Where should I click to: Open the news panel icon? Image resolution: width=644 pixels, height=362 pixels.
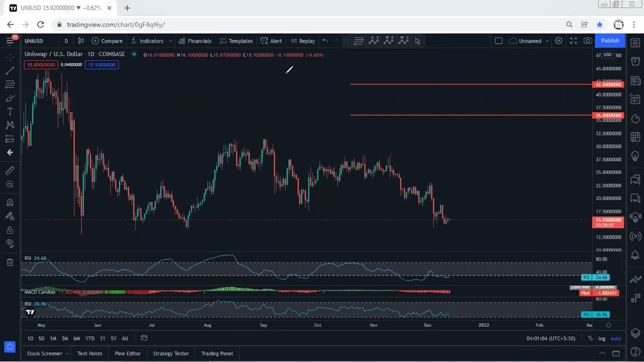[635, 80]
